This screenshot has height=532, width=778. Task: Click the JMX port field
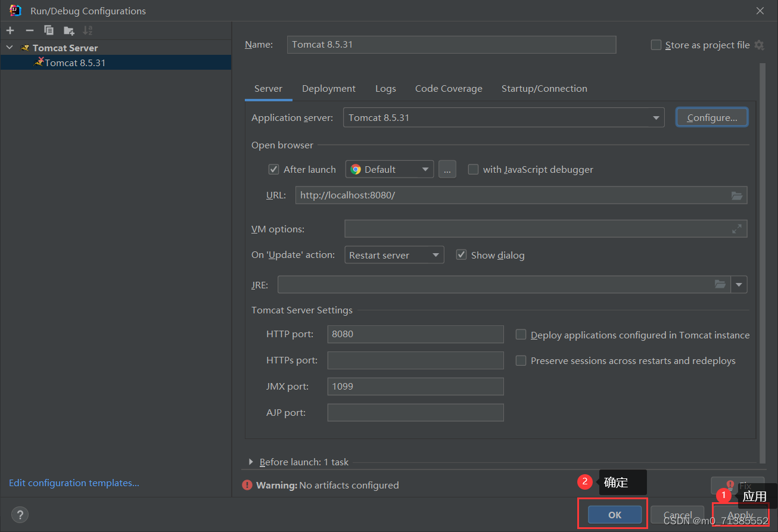tap(415, 387)
